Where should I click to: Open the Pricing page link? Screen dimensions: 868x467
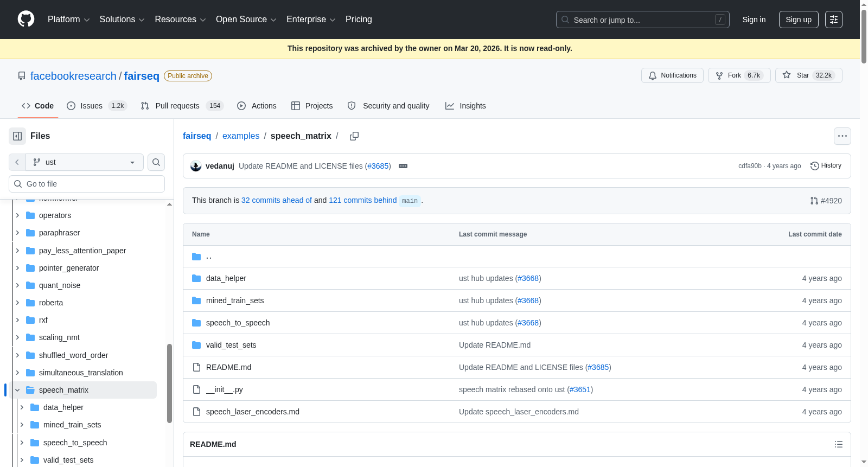tap(359, 20)
